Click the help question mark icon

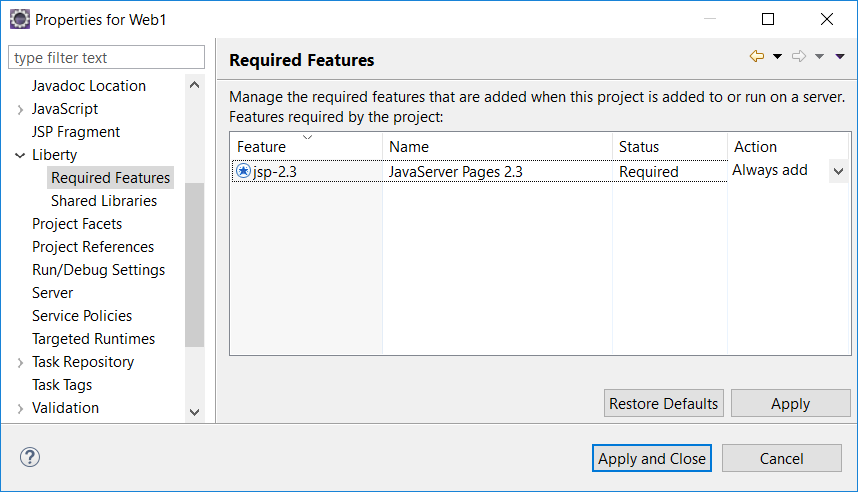[30, 458]
